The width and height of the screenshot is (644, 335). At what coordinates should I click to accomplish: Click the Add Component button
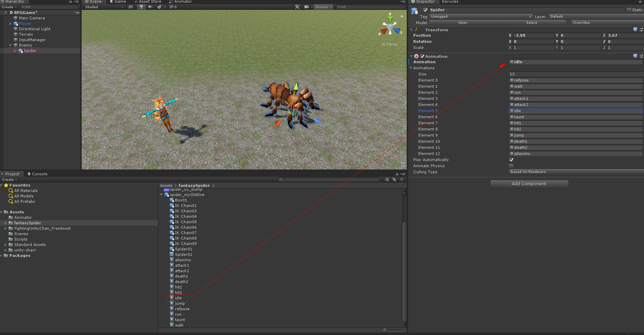(x=529, y=184)
